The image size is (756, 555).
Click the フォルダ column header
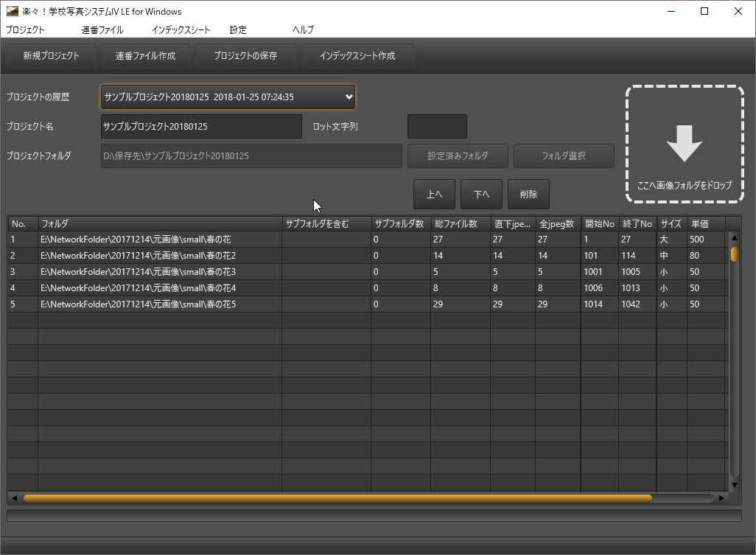(x=160, y=224)
